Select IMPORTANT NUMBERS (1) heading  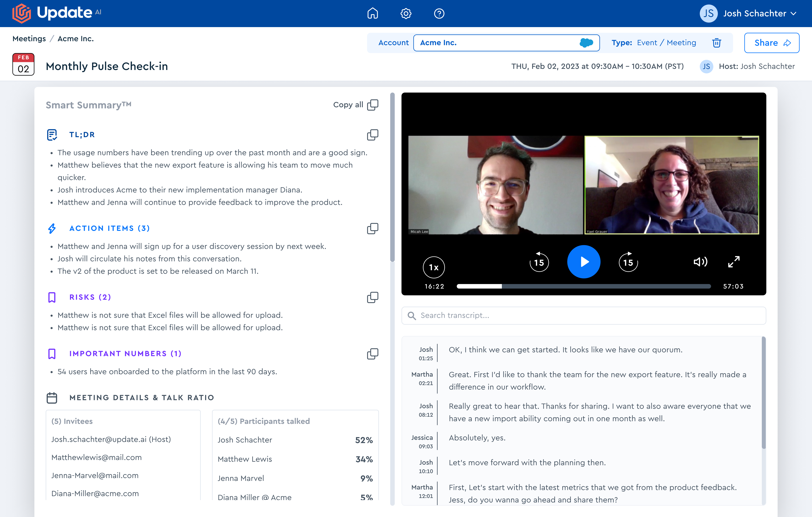pos(125,354)
